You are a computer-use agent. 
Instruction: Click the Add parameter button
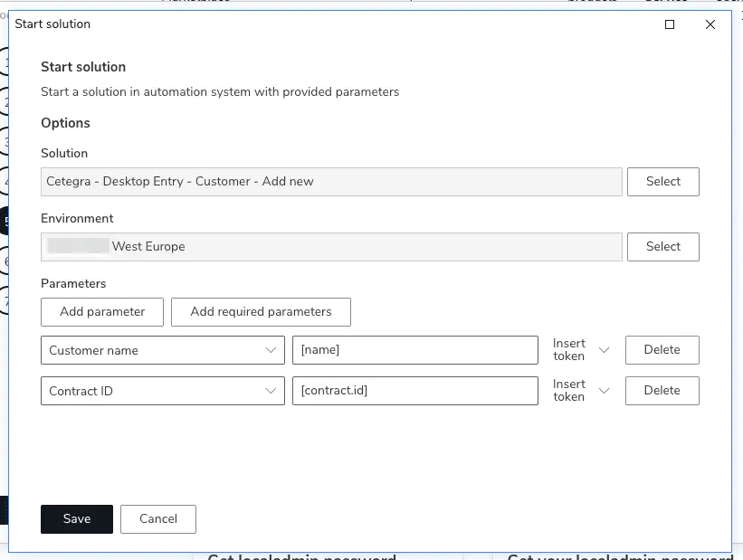[101, 311]
